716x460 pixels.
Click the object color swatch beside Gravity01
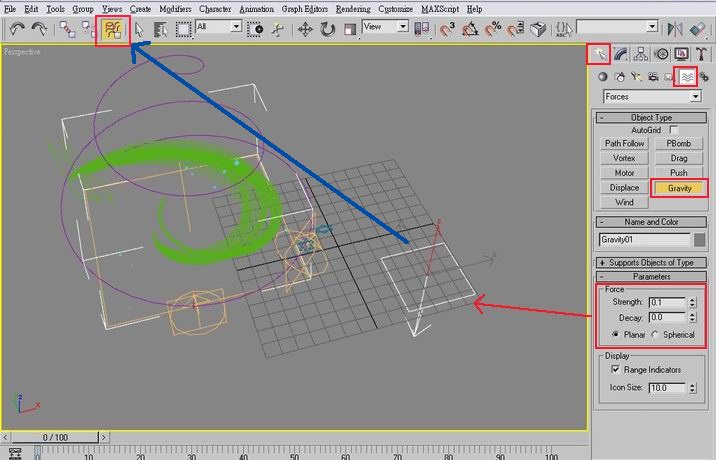[700, 240]
